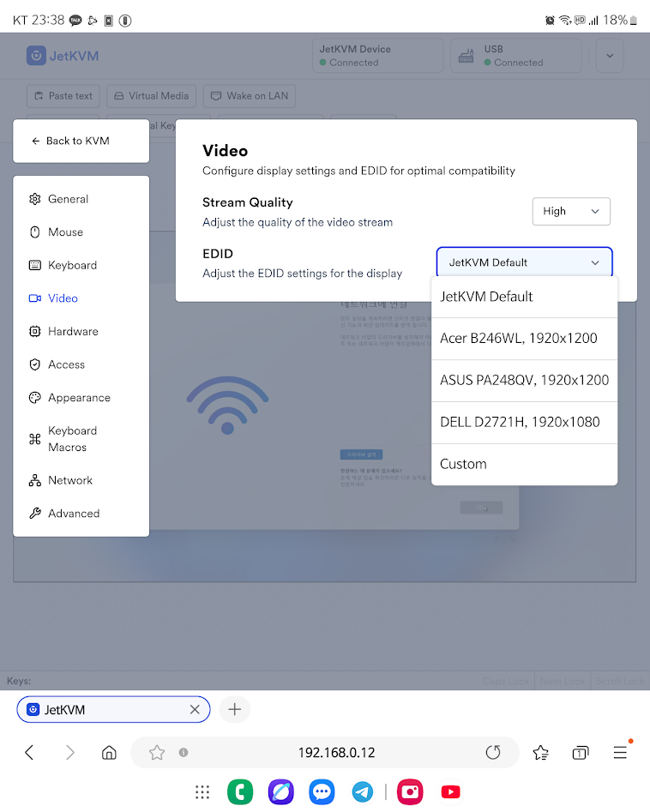Launch the Samsung Internet app
Screen dimensions: 650x812
(x=280, y=791)
